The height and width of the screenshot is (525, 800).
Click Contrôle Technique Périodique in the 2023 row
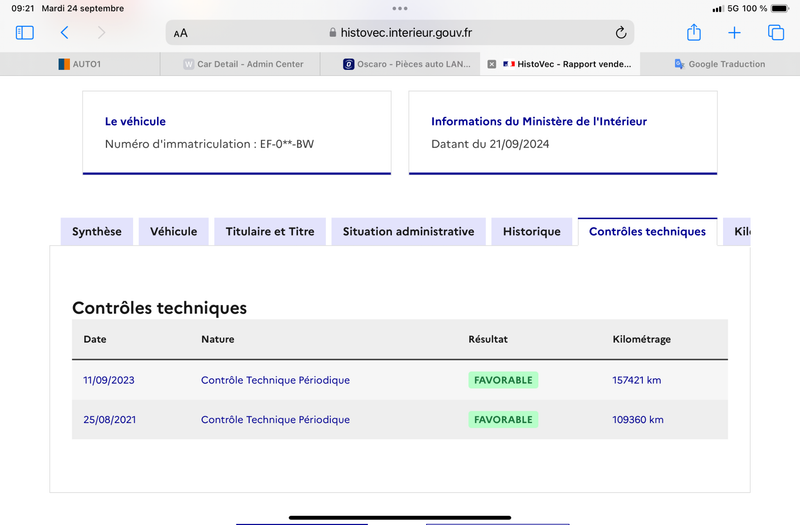pos(276,380)
